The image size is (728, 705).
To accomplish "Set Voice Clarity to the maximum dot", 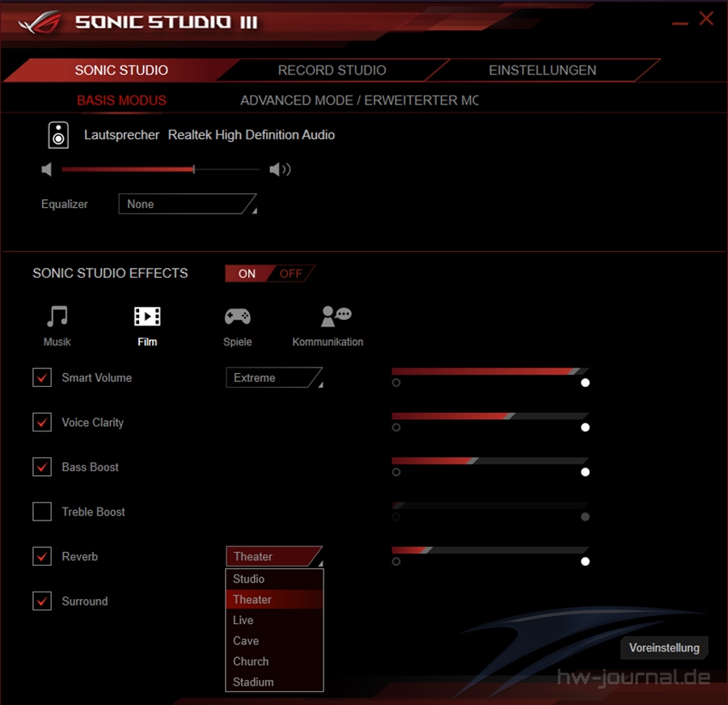I will 586,427.
